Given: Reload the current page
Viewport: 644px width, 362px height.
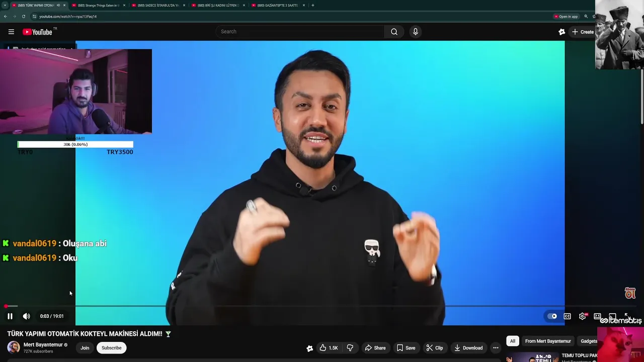Looking at the screenshot, I should tap(23, 16).
